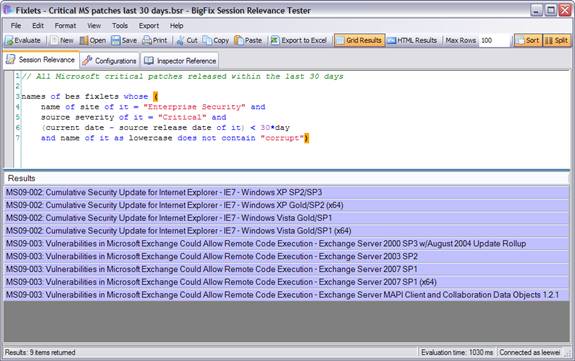Switch to the Configurations tab
This screenshot has width=575, height=361.
(110, 61)
